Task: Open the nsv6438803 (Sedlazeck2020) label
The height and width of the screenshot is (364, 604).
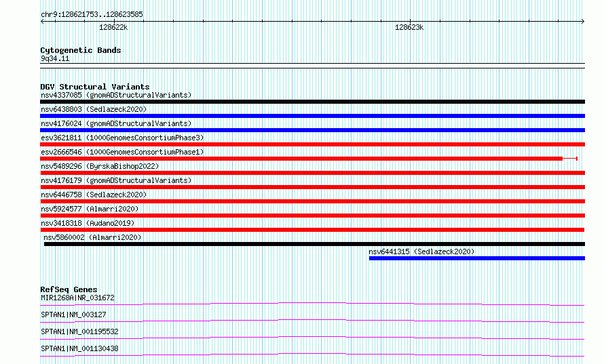Action: tap(94, 109)
